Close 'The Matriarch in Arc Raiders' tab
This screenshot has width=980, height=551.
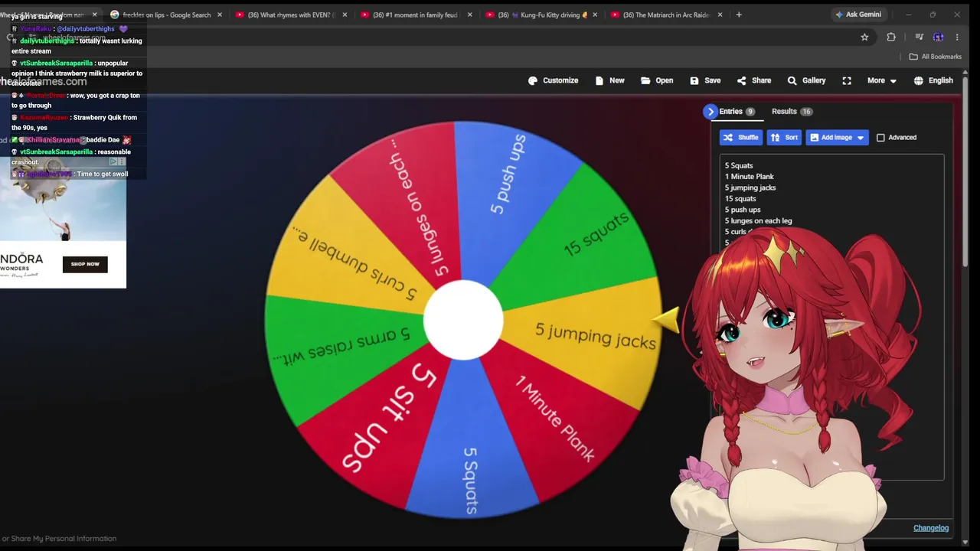click(x=719, y=15)
